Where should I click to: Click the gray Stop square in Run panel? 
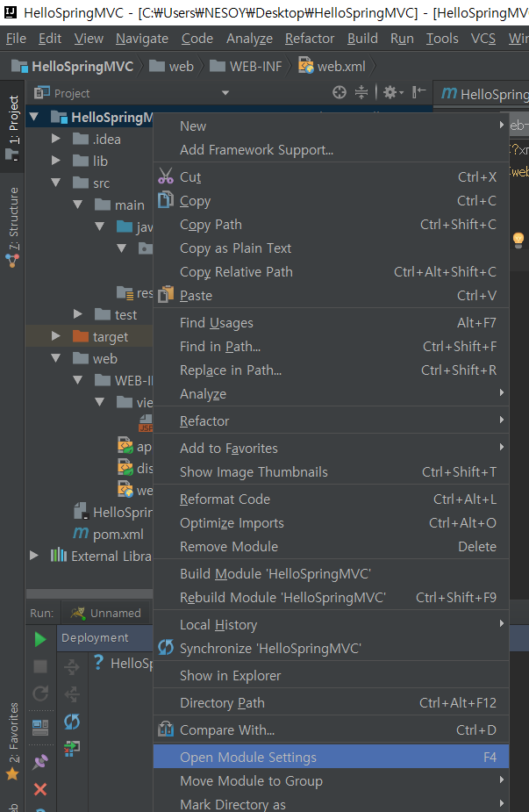click(40, 666)
